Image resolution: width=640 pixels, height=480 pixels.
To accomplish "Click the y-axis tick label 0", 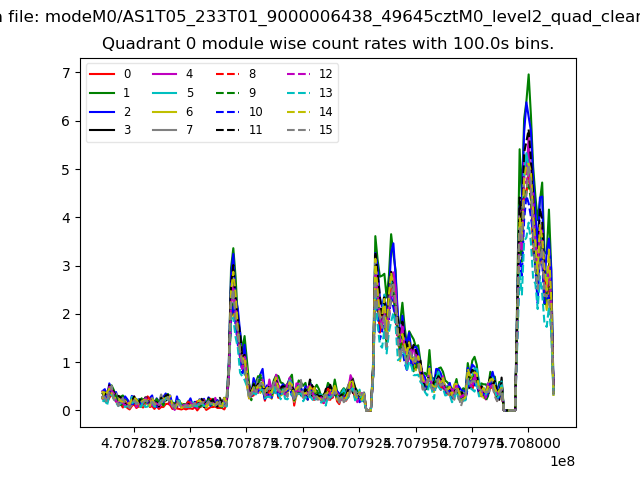I will [66, 411].
